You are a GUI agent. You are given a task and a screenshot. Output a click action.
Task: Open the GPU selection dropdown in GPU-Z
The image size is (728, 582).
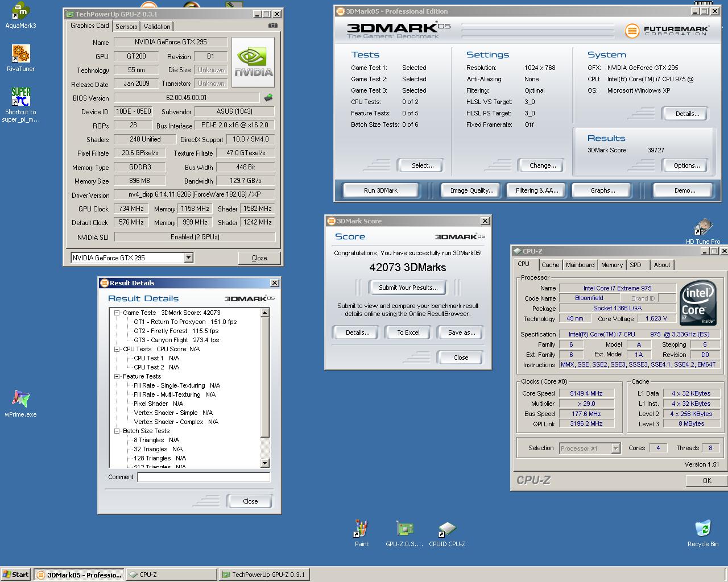pyautogui.click(x=188, y=258)
